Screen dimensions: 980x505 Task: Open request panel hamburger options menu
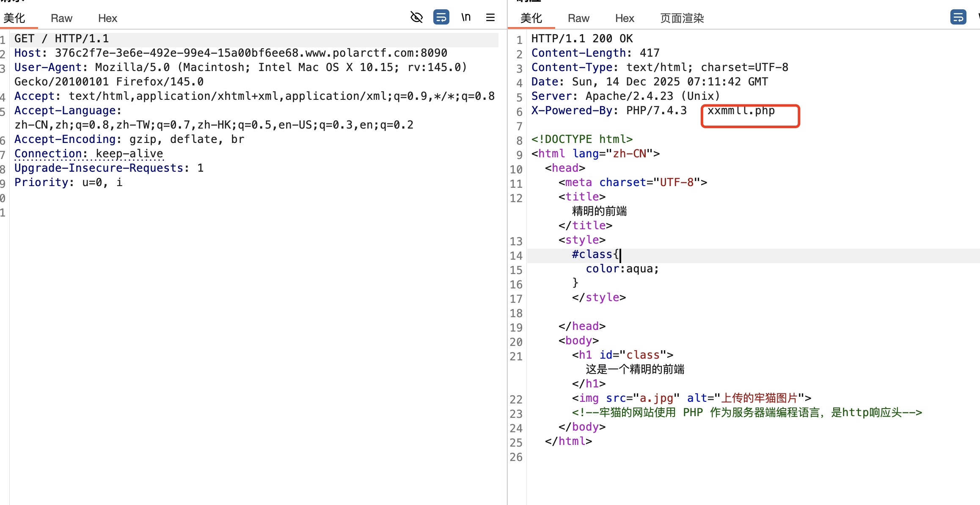click(490, 17)
